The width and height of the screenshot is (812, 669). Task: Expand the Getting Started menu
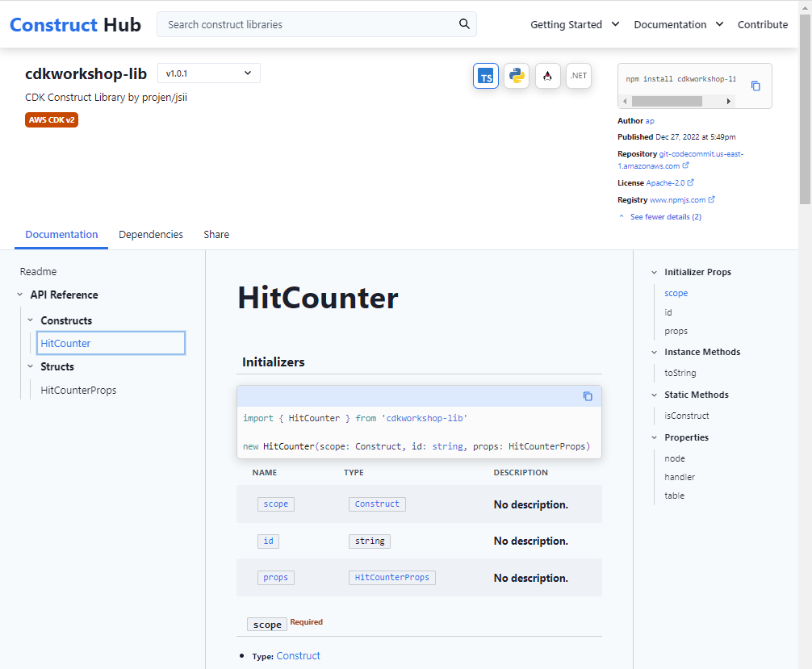tap(575, 24)
